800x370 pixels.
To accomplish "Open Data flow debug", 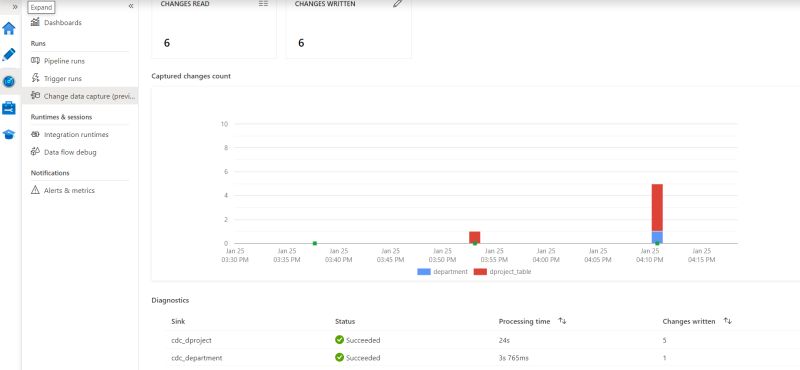I will coord(70,152).
